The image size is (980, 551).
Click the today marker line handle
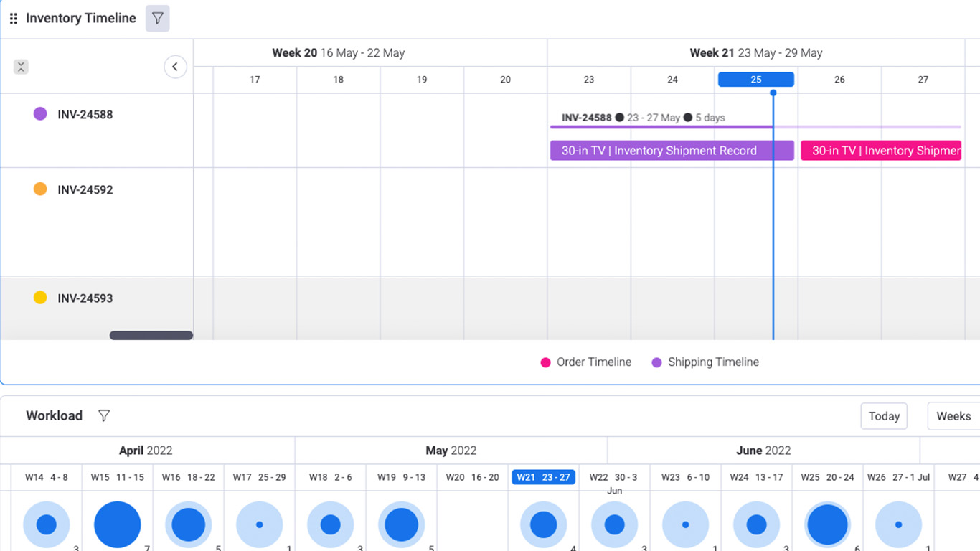773,93
